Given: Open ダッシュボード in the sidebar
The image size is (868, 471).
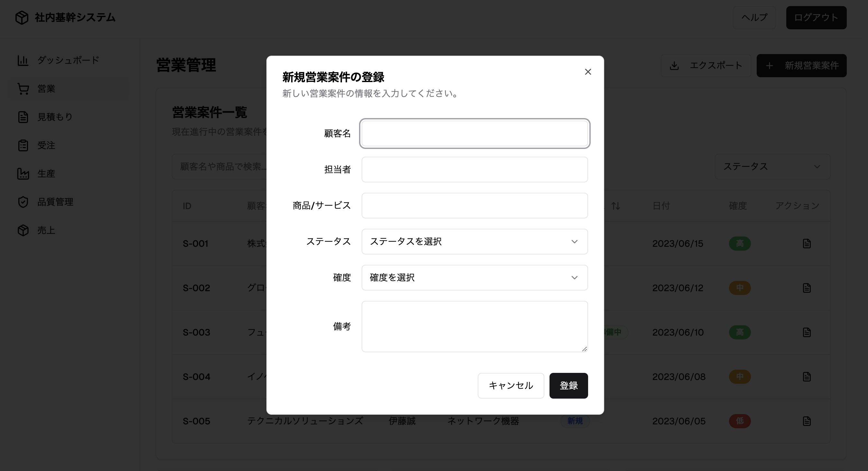Looking at the screenshot, I should coord(68,60).
